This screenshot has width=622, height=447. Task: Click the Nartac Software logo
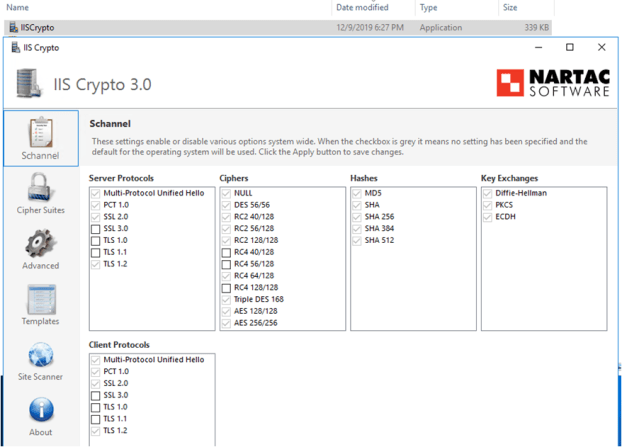click(553, 83)
